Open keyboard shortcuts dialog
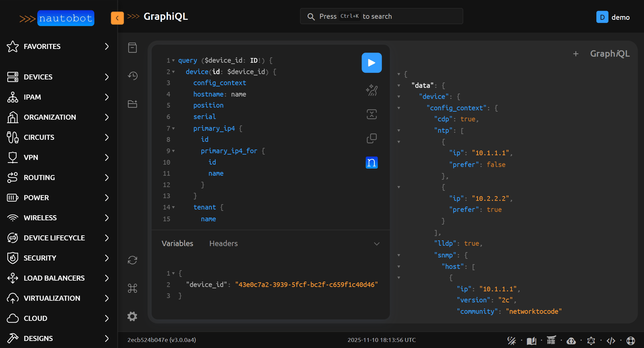The height and width of the screenshot is (348, 644). click(x=132, y=288)
